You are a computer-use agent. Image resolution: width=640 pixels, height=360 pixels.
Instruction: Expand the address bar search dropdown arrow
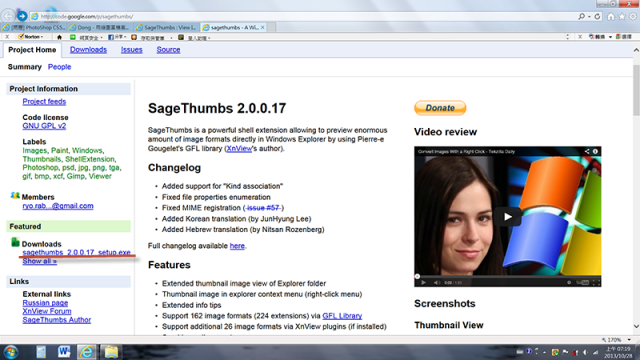tap(589, 17)
